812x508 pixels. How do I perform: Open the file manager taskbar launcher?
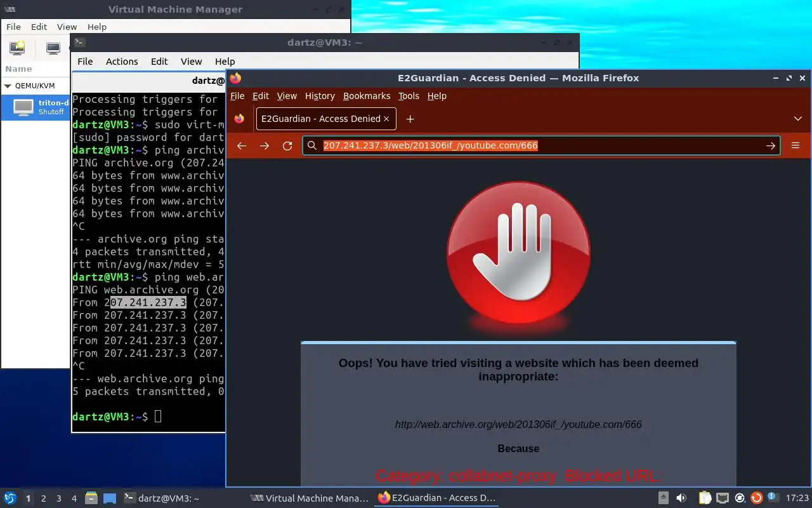[91, 498]
